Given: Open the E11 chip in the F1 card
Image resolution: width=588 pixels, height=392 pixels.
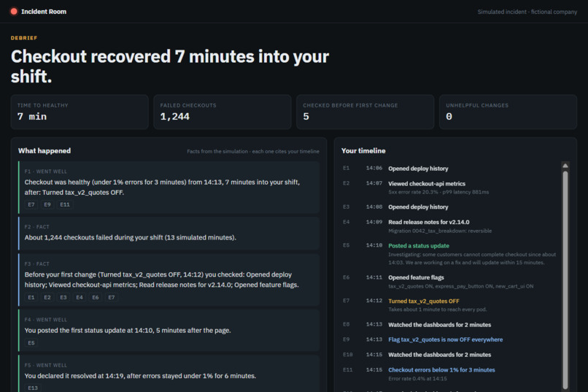Looking at the screenshot, I should [x=65, y=204].
